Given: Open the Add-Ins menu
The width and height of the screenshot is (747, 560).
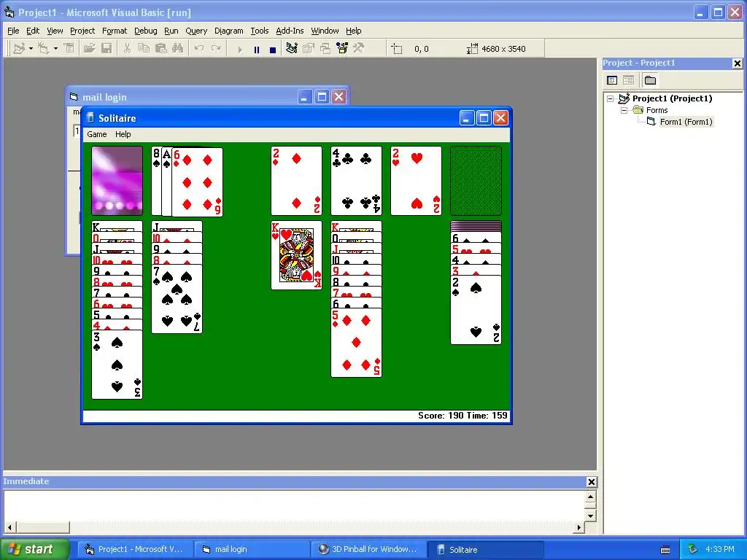Looking at the screenshot, I should click(290, 31).
